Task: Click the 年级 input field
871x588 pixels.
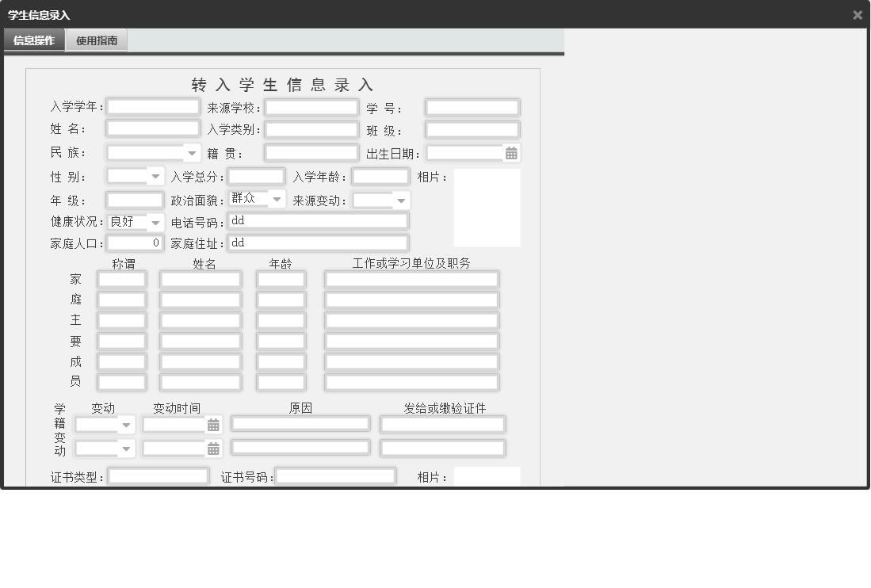Action: tap(135, 200)
